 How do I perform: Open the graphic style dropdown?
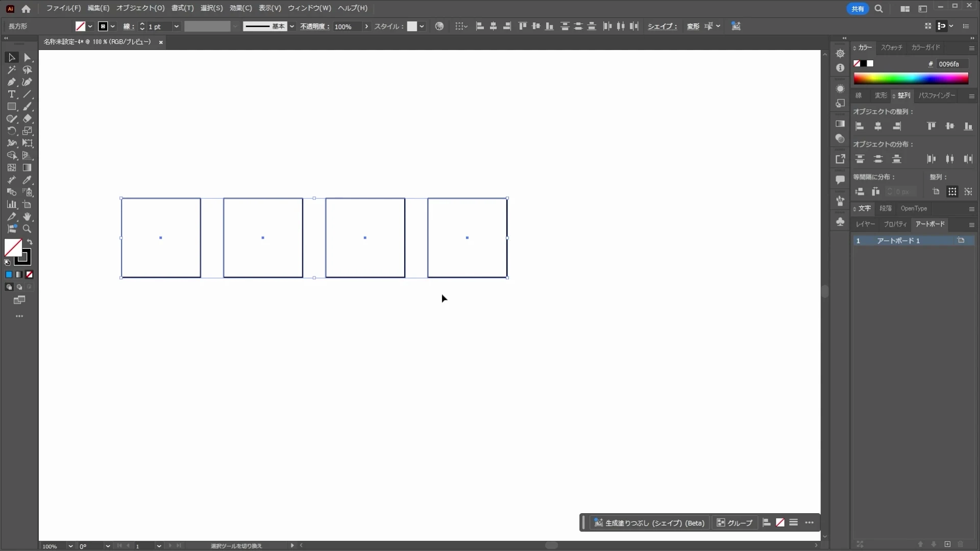(422, 27)
